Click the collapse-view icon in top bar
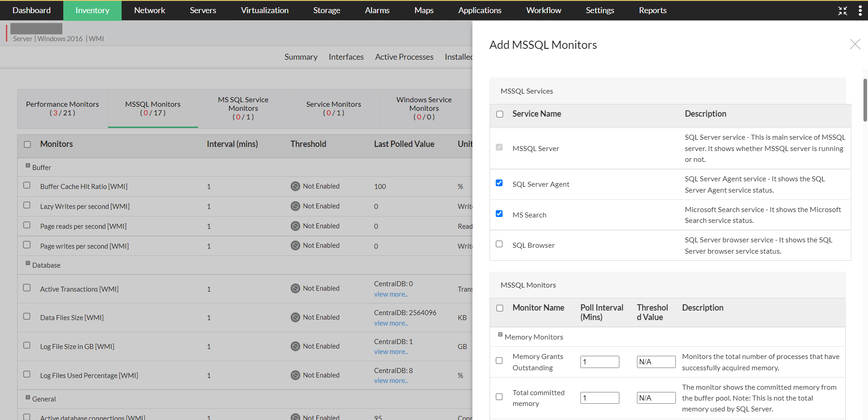 (x=842, y=11)
